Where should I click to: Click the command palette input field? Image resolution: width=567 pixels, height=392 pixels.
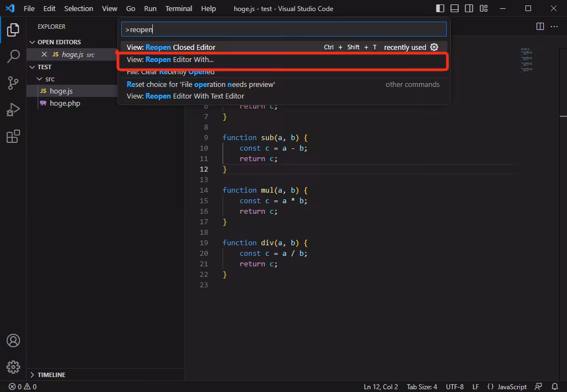point(284,29)
